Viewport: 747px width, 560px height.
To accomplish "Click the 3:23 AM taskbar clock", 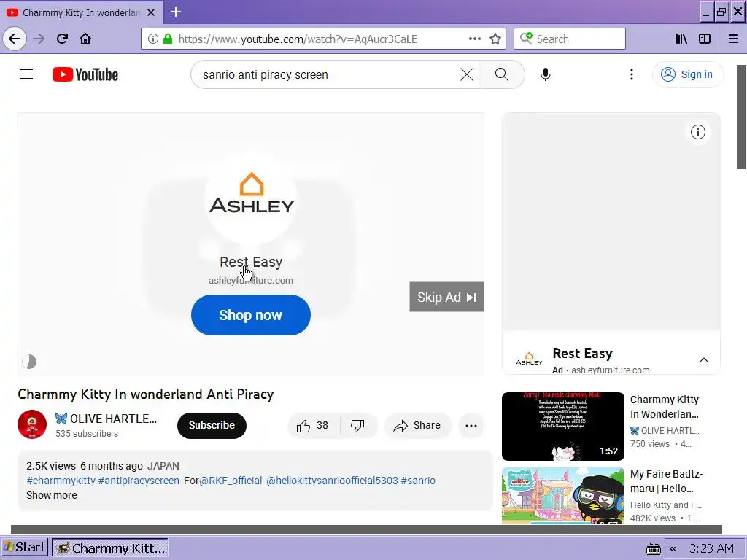I will click(711, 548).
